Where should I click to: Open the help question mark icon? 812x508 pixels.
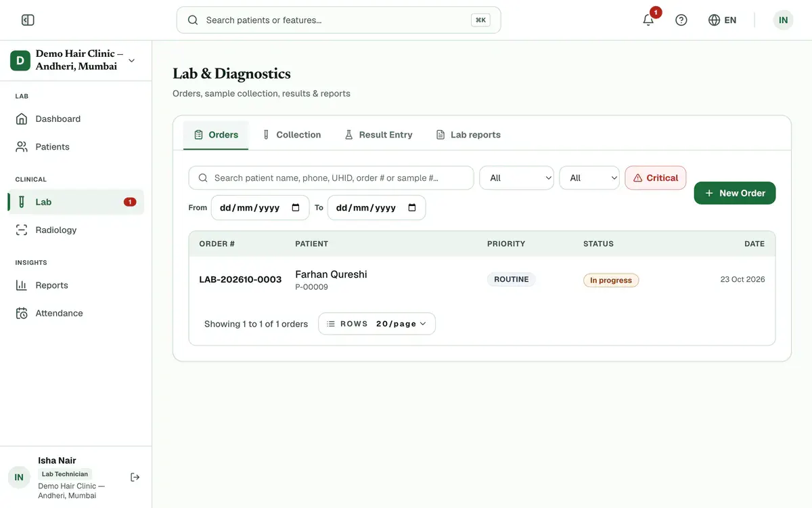coord(681,20)
